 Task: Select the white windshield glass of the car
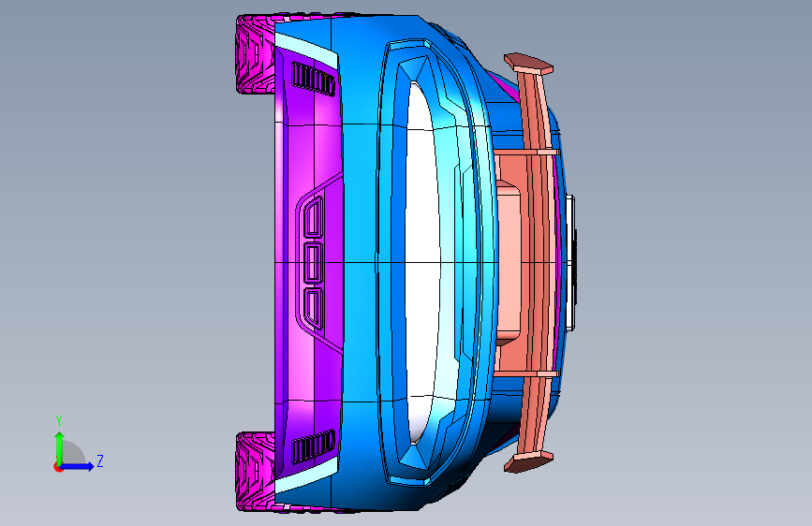pyautogui.click(x=422, y=261)
